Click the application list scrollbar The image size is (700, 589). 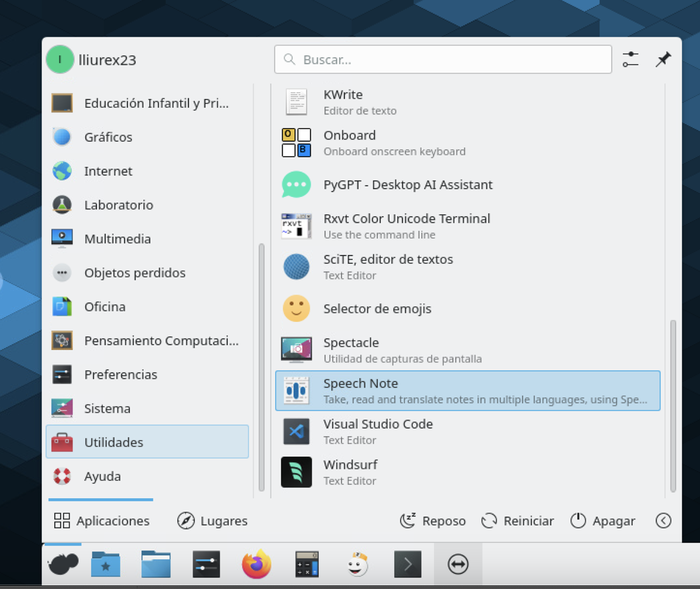[672, 405]
